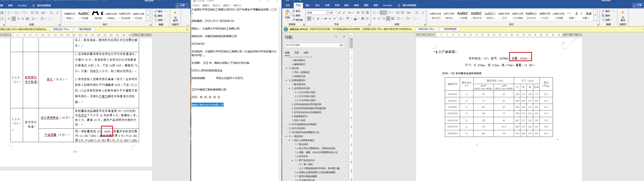Open 文件 tab in right Word
The width and height of the screenshot is (644, 181).
pos(288,5)
